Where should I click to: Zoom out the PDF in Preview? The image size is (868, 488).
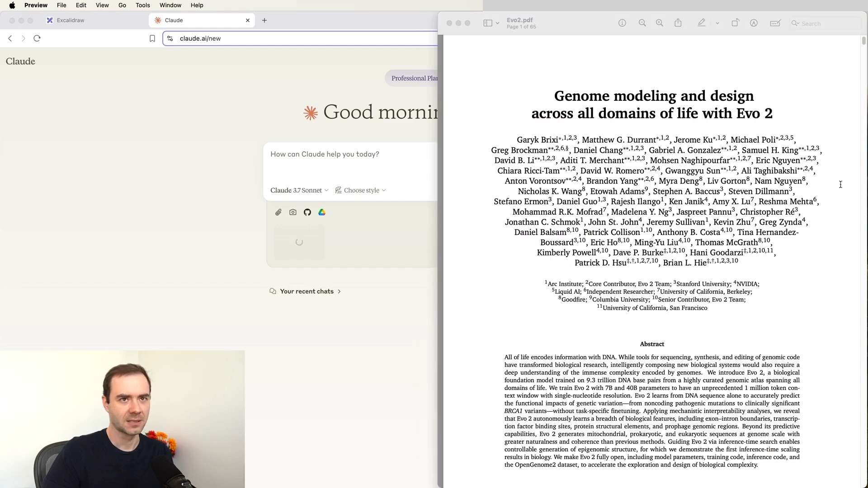coord(642,23)
